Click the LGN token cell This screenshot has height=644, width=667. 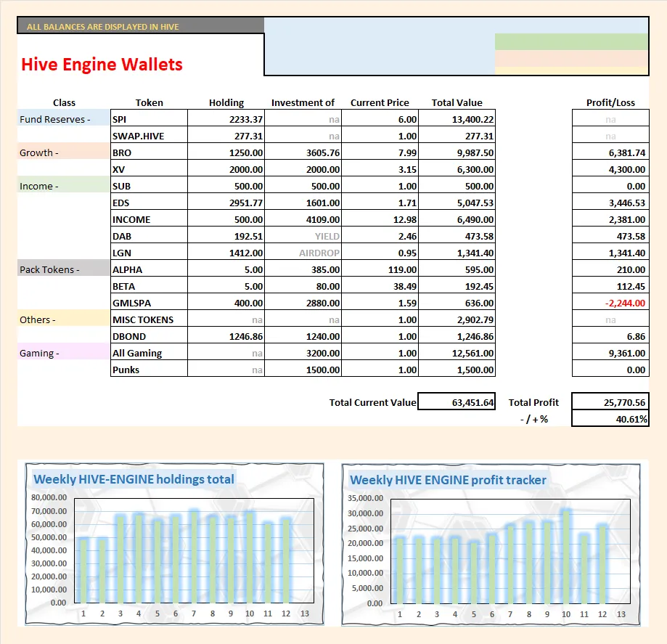149,253
